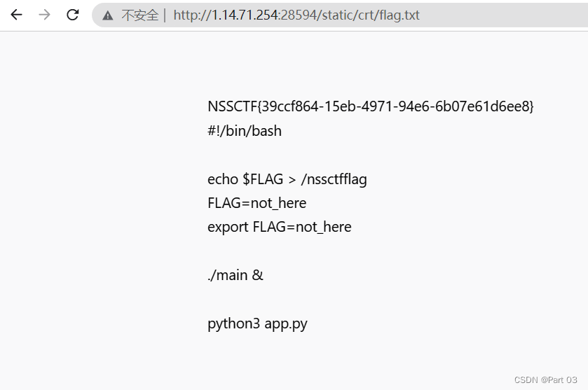Image resolution: width=588 pixels, height=390 pixels.
Task: Click the echo $FLAG > /nssctfflag line
Action: tap(287, 179)
